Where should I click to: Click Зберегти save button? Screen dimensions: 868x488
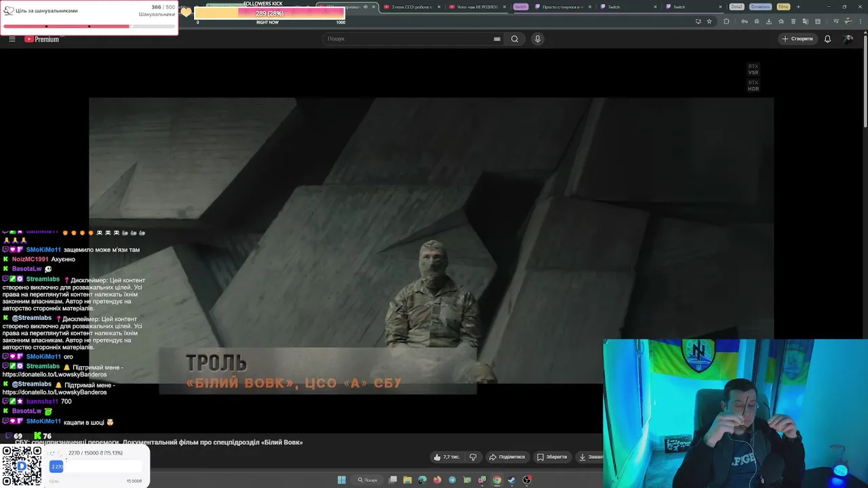tap(551, 457)
